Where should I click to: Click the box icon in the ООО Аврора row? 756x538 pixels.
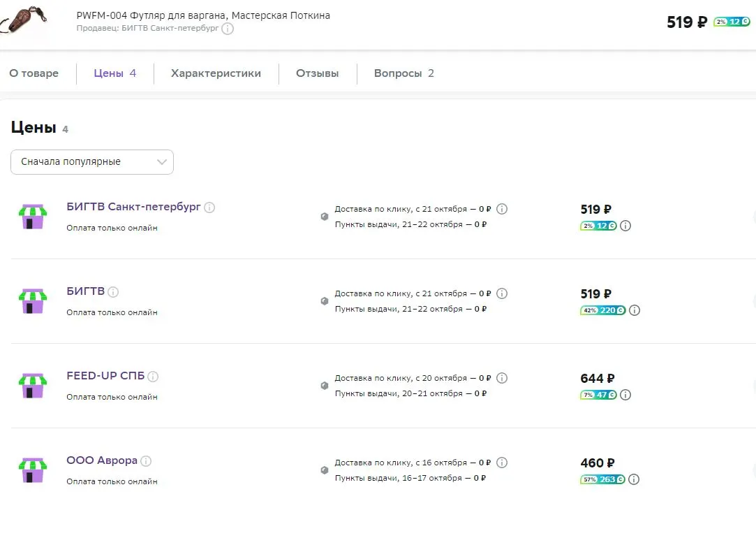(325, 470)
